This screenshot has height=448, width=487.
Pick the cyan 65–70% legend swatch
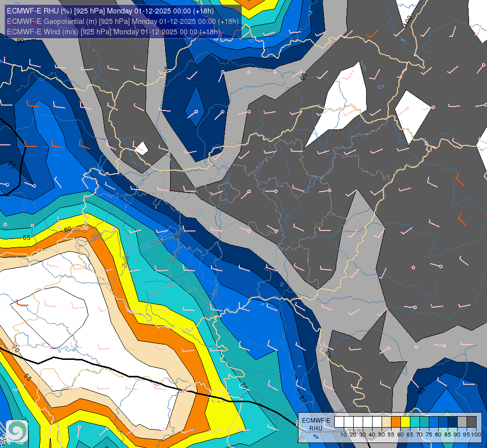[x=415, y=422]
